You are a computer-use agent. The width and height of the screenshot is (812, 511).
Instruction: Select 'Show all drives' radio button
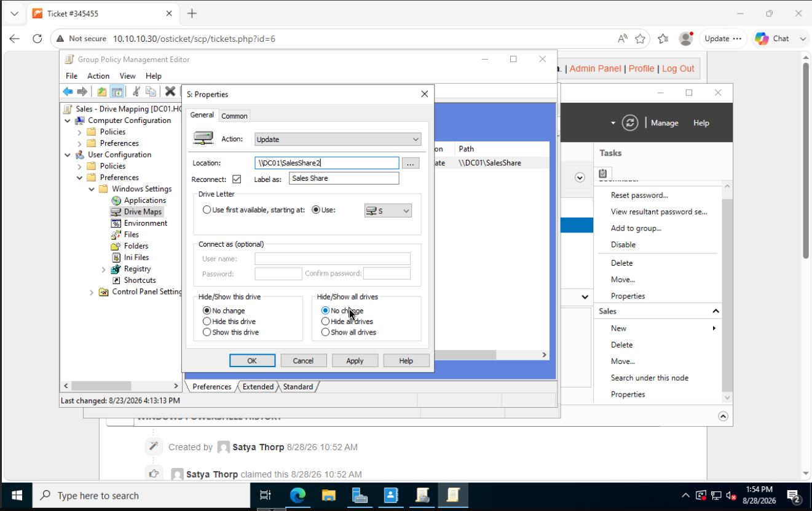coord(325,332)
